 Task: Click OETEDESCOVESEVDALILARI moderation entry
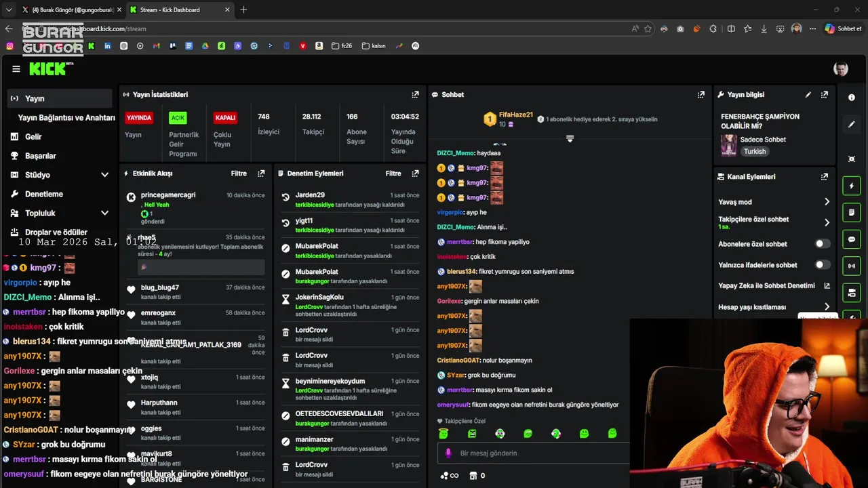[351, 418]
